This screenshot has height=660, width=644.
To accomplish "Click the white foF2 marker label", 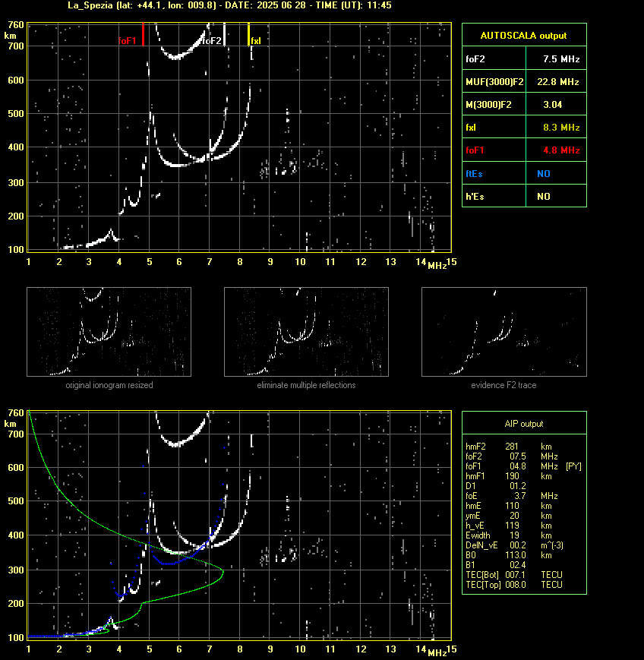I will pyautogui.click(x=212, y=41).
